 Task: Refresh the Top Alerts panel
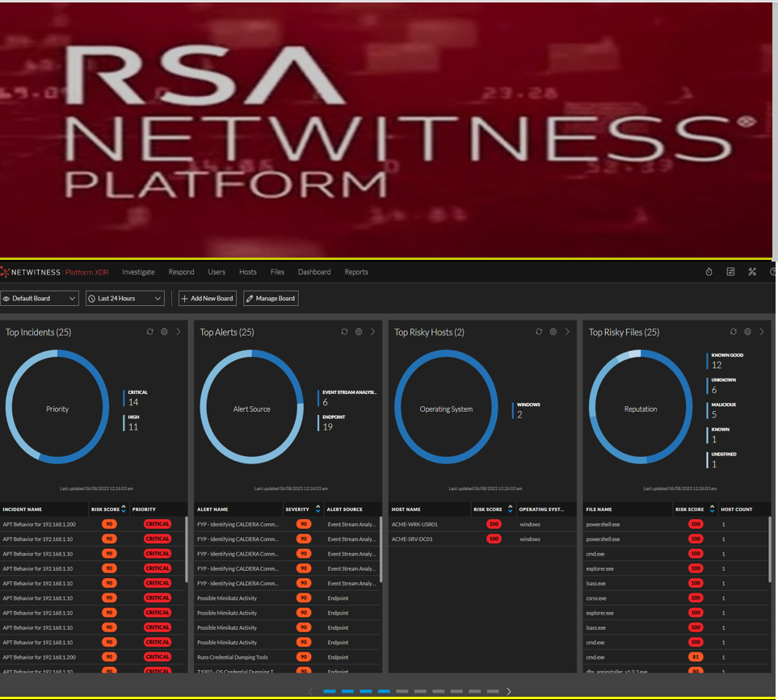click(x=344, y=332)
